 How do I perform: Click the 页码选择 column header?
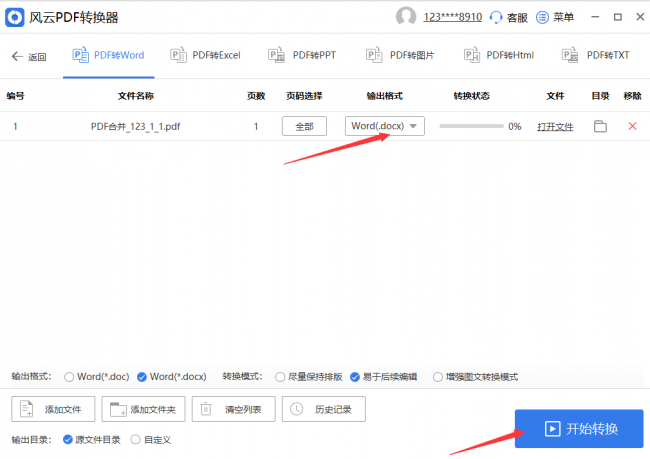point(304,96)
